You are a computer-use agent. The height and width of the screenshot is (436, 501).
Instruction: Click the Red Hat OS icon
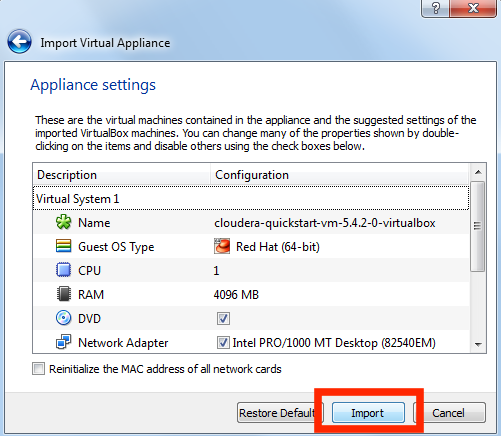tap(222, 247)
